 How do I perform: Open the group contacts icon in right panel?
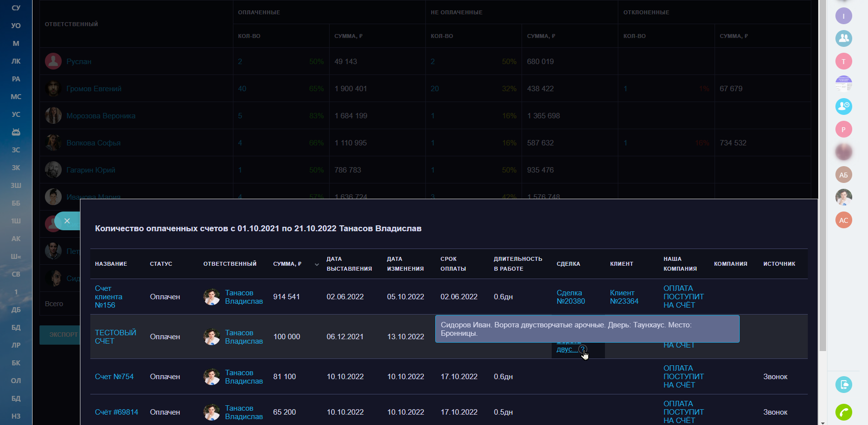(843, 38)
